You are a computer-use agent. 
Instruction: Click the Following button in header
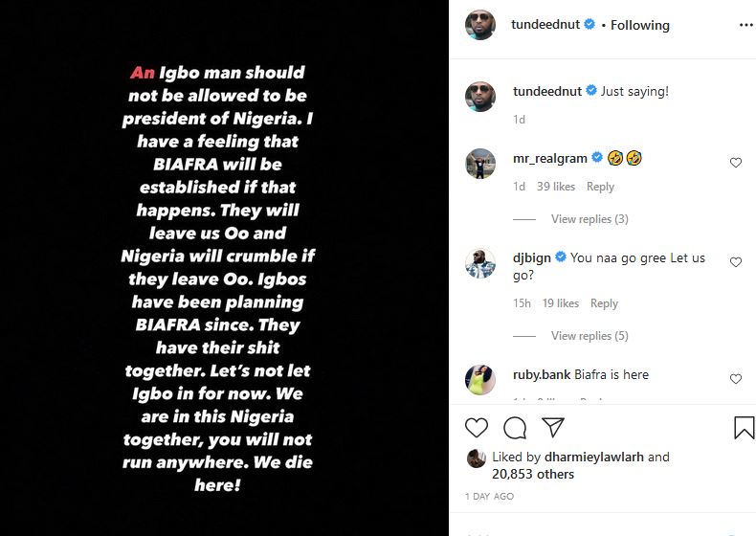coord(640,25)
